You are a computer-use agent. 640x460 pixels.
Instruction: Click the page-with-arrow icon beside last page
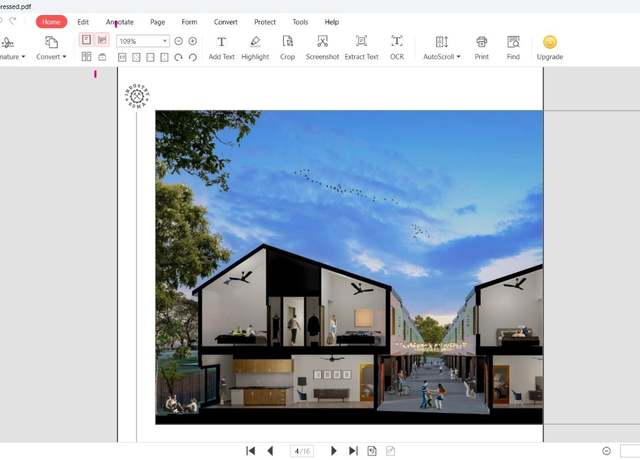coord(372,451)
